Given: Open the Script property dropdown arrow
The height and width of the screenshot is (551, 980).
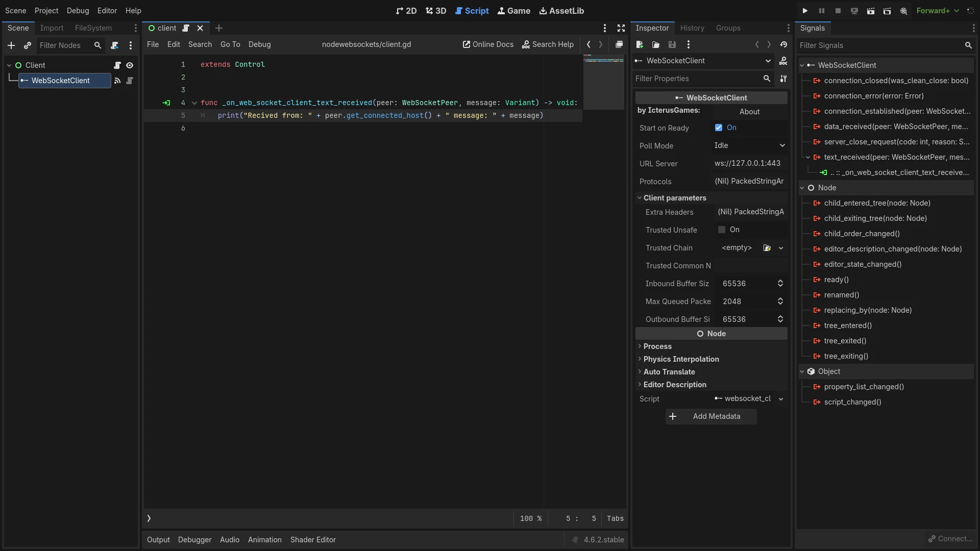Looking at the screenshot, I should click(781, 399).
